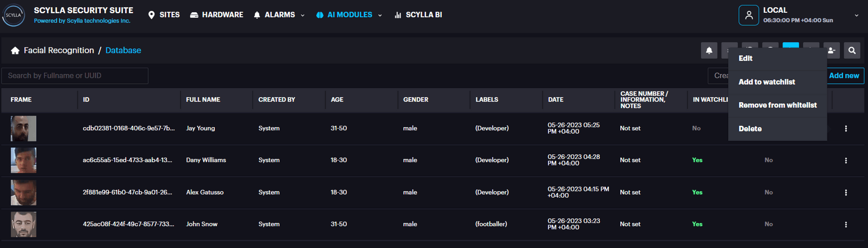
Task: Sort by AGE column header
Action: click(x=337, y=100)
